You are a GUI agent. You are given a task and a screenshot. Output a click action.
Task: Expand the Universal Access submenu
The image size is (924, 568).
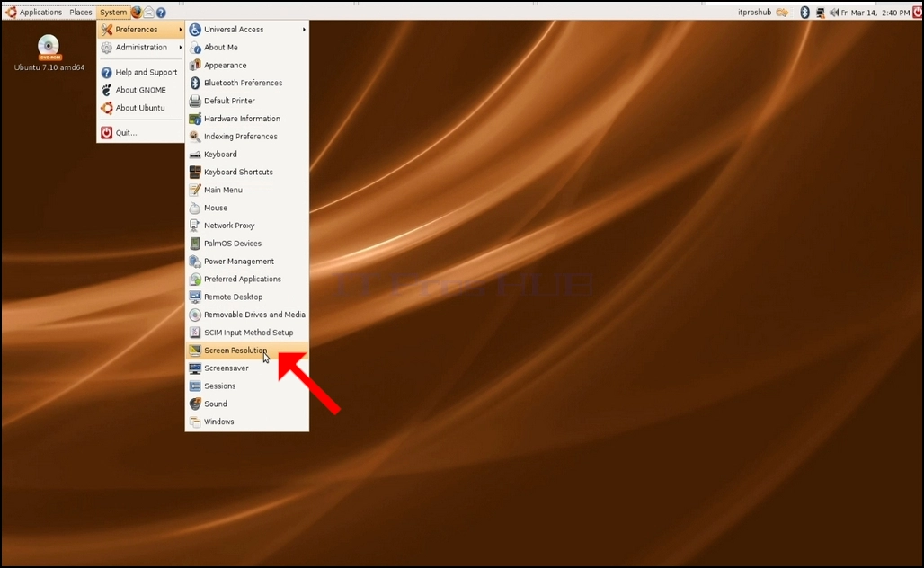click(247, 30)
